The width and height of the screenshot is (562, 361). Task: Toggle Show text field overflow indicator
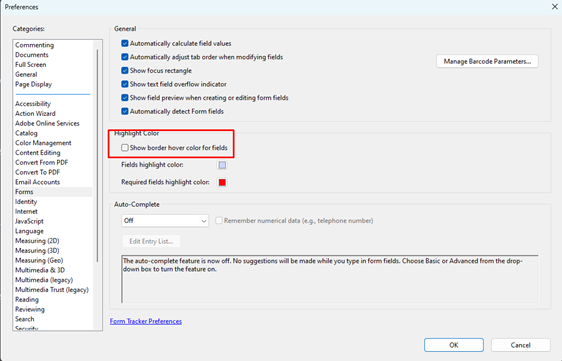click(x=125, y=84)
